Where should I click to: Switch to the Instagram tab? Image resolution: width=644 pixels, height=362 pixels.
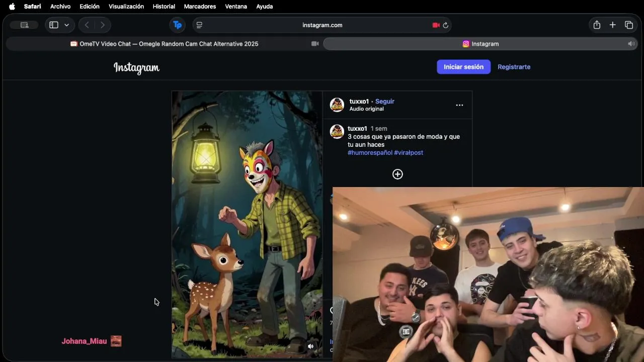[480, 44]
